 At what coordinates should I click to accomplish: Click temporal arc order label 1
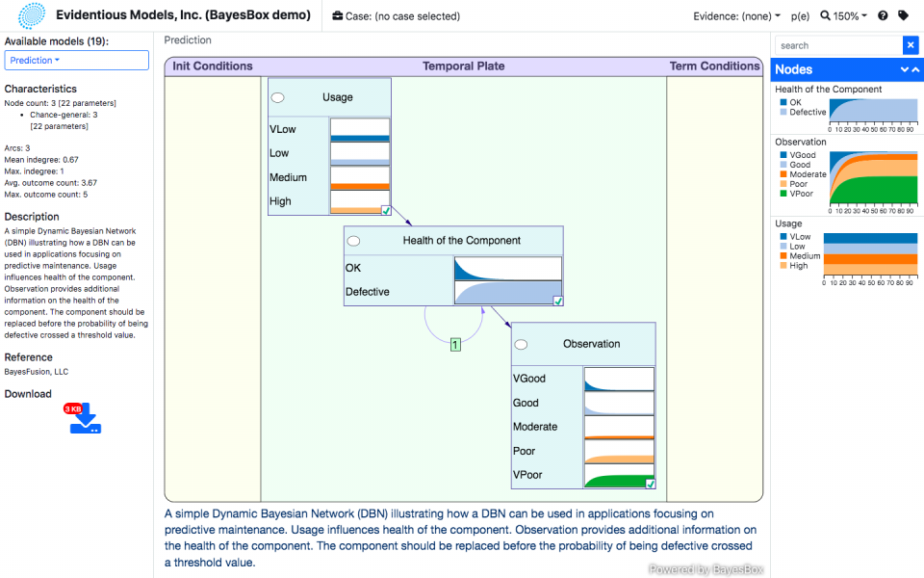(455, 344)
